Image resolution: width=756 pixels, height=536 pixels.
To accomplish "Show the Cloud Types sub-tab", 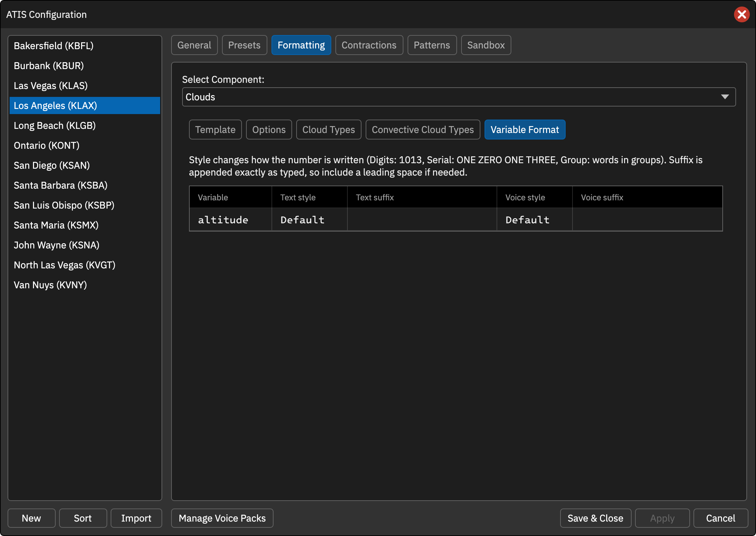I will [x=329, y=130].
